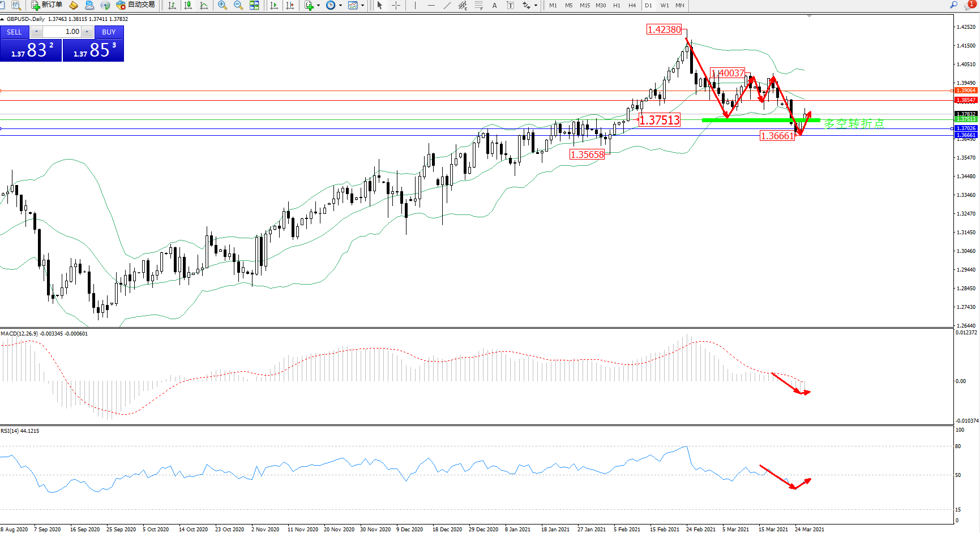Image resolution: width=980 pixels, height=533 pixels.
Task: Pick the text label tool
Action: pyautogui.click(x=494, y=5)
